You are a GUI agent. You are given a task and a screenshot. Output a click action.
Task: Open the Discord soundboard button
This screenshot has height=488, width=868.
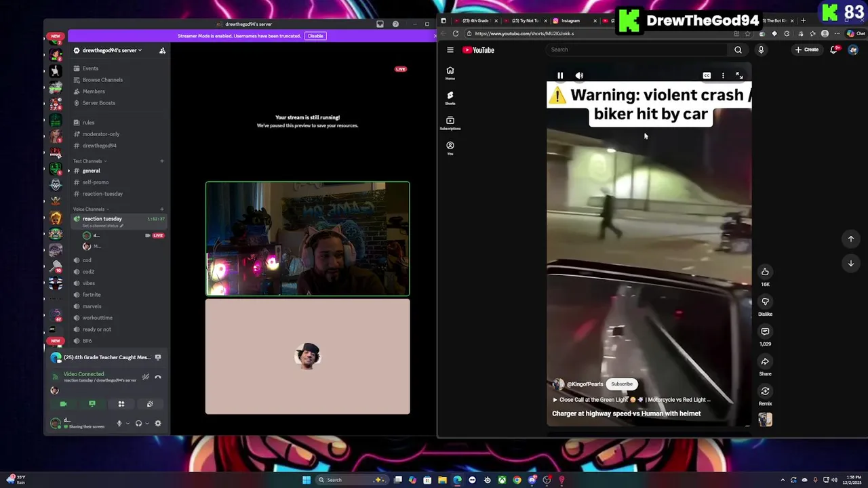[x=150, y=404]
